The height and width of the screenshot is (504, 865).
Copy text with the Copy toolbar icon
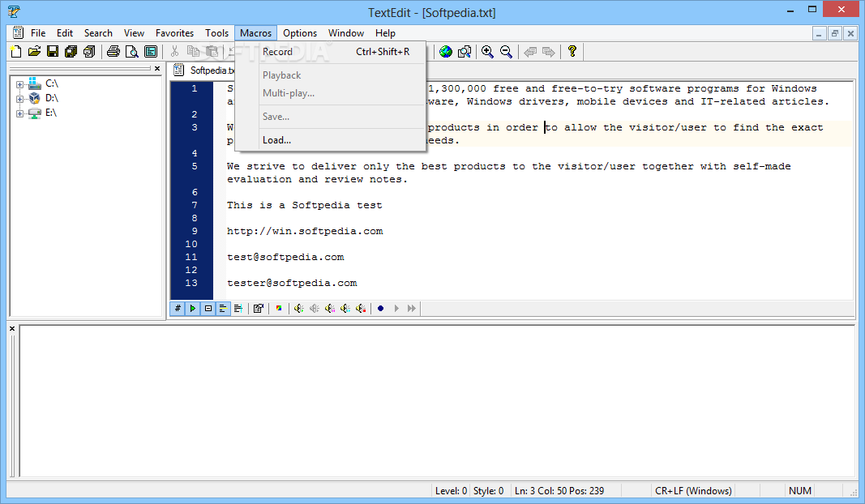point(193,52)
